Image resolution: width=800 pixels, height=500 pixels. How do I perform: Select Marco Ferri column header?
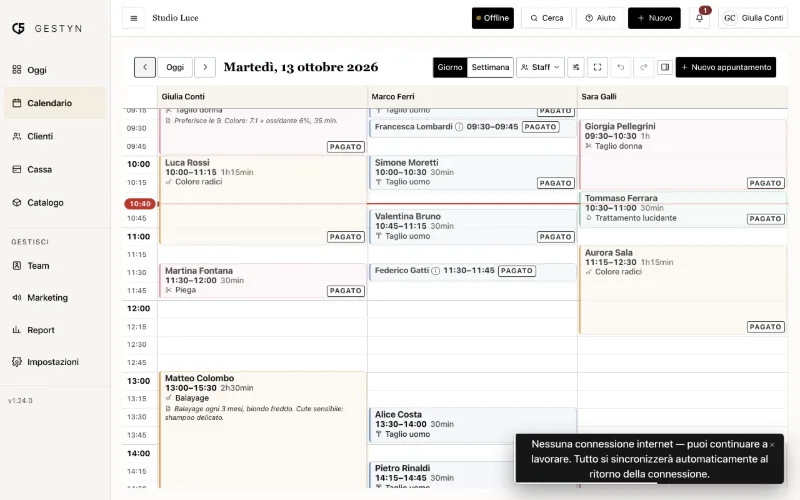tap(472, 96)
